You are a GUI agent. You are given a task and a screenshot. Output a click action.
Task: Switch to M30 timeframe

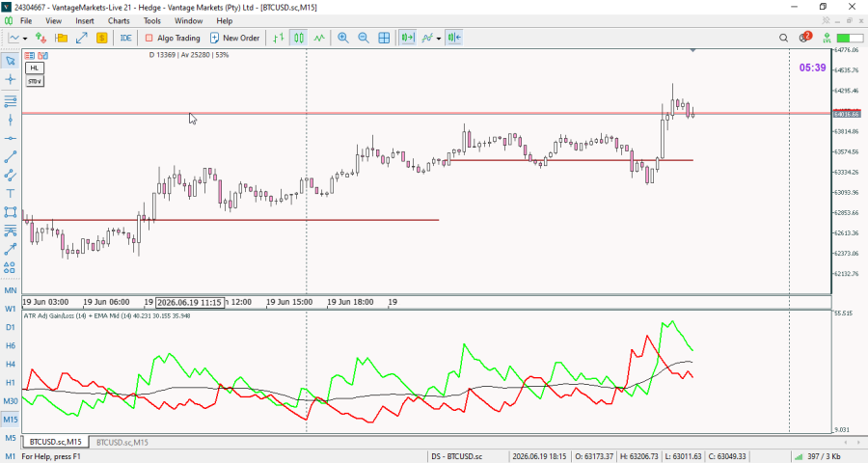11,401
